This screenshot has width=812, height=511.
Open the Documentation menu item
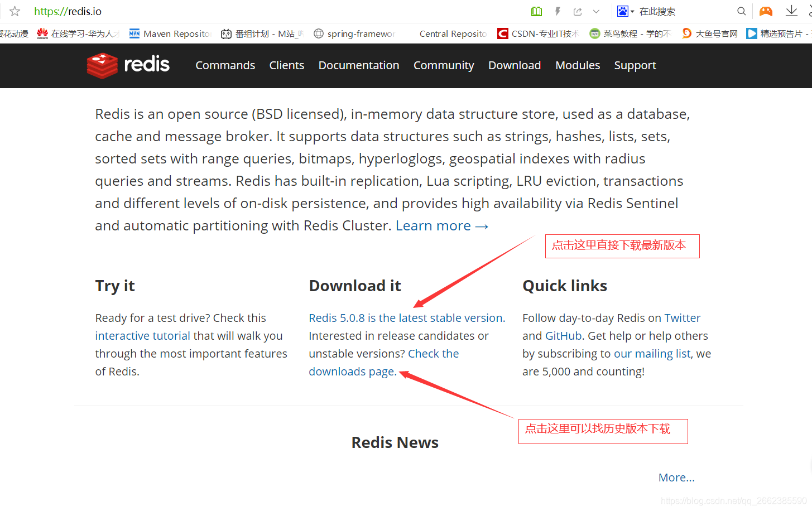359,65
